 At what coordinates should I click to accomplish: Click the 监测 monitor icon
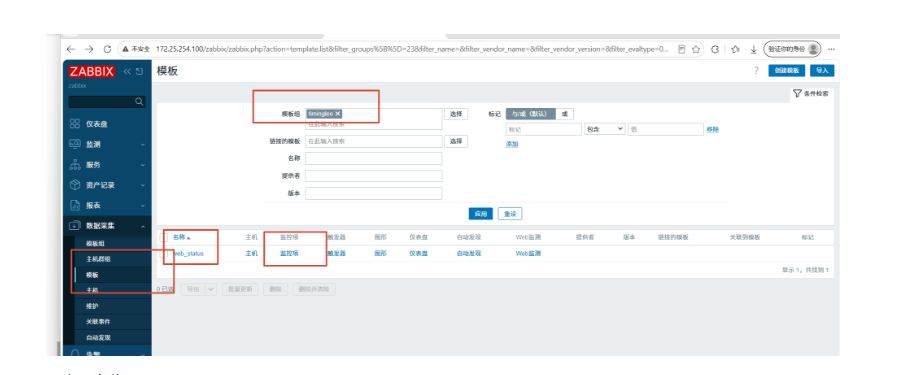(x=75, y=144)
